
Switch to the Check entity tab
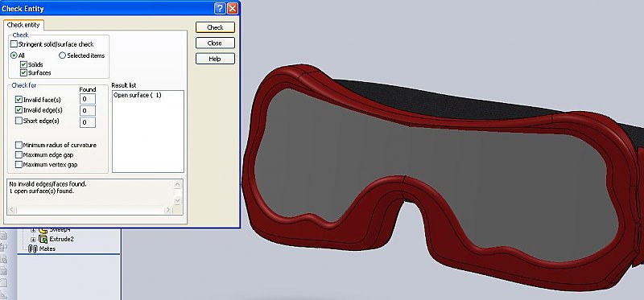coord(23,25)
